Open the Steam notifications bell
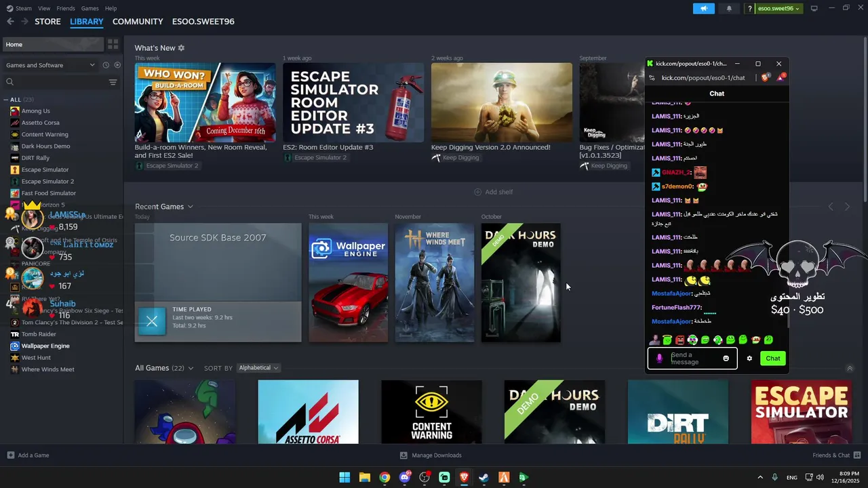 coord(729,8)
